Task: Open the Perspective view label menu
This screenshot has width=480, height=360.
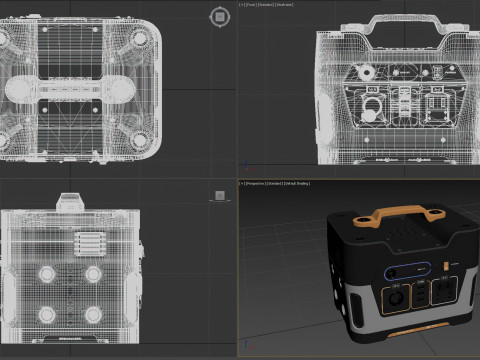Action: pos(255,184)
